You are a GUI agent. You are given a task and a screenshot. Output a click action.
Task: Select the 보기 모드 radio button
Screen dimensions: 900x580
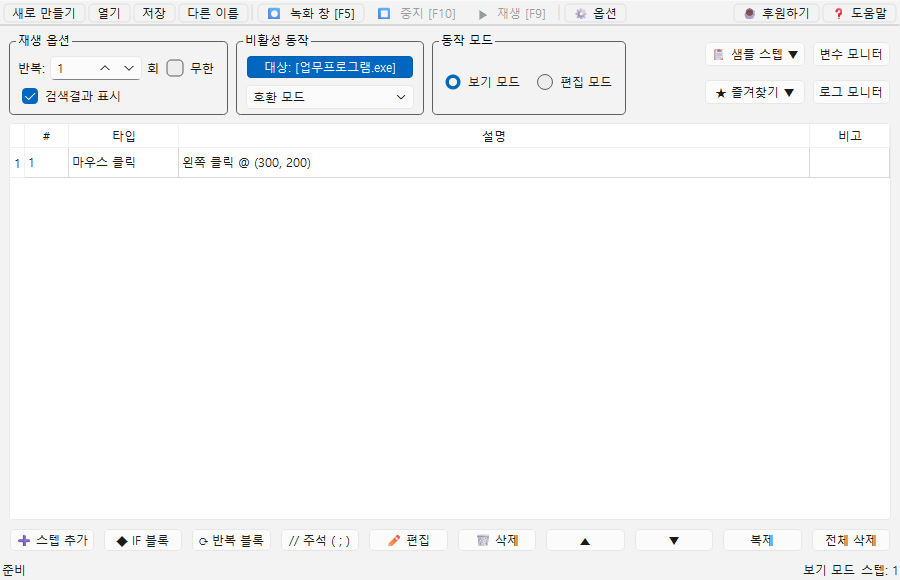(453, 82)
